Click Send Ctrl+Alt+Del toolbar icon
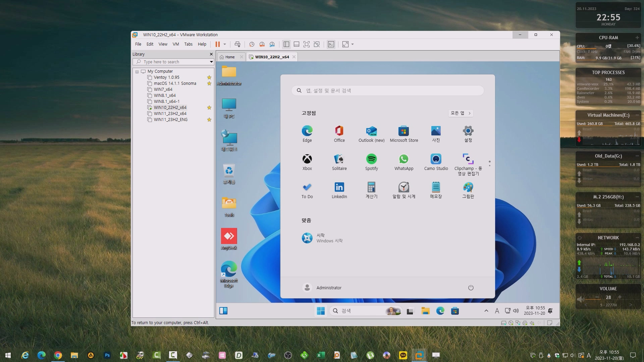Screen dimensions: 644x362 (x=237, y=44)
